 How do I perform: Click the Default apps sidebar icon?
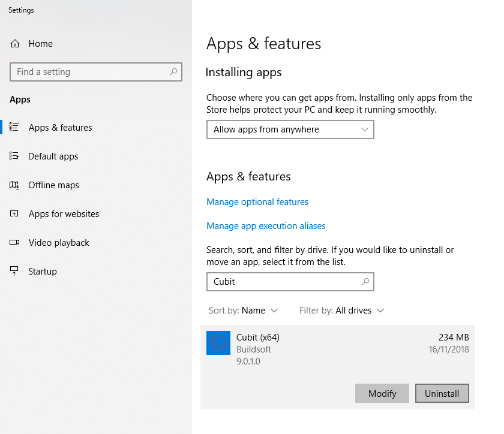pos(14,156)
